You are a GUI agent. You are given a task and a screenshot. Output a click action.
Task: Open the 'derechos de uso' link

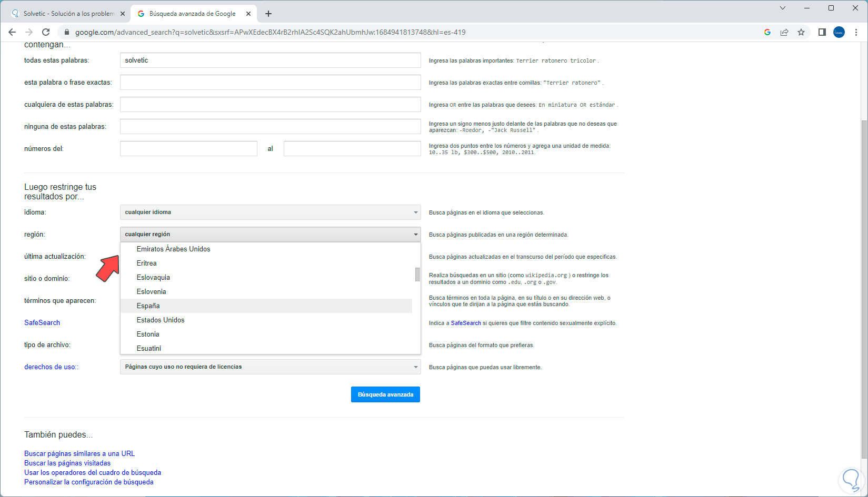coord(50,367)
